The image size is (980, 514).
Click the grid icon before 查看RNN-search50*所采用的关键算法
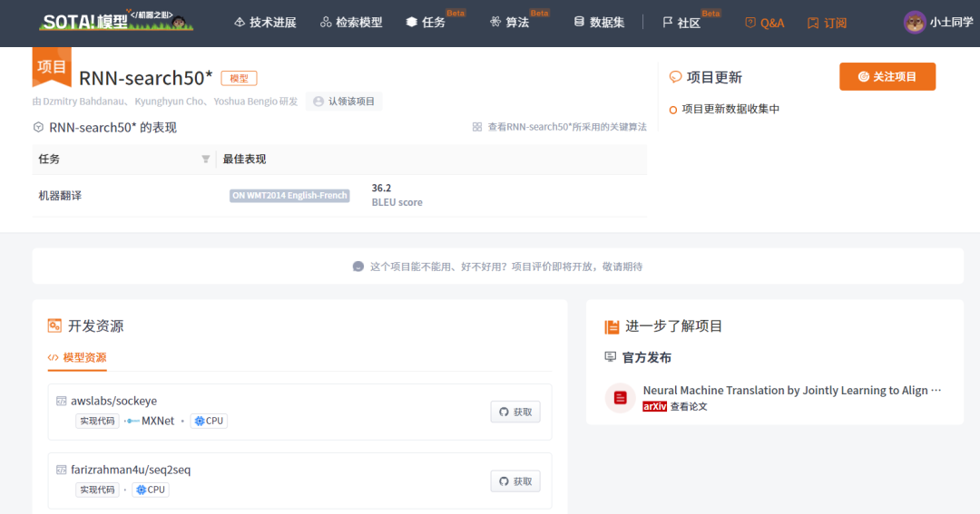[x=477, y=127]
